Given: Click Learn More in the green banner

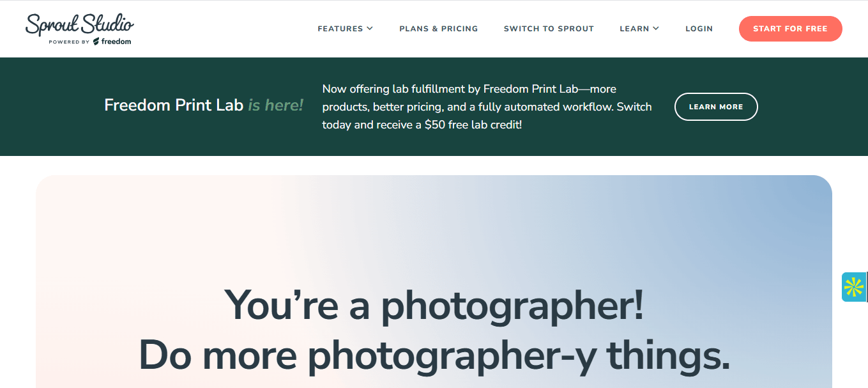Looking at the screenshot, I should pyautogui.click(x=715, y=107).
